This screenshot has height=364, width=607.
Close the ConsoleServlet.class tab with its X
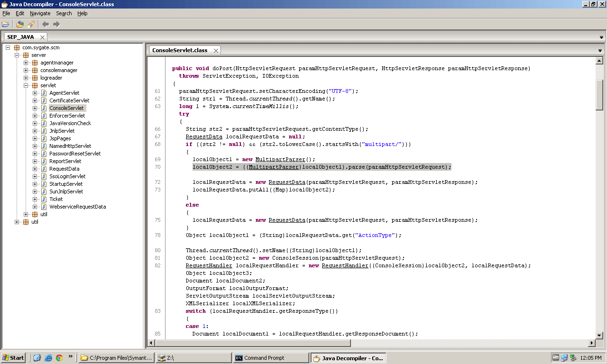[216, 50]
